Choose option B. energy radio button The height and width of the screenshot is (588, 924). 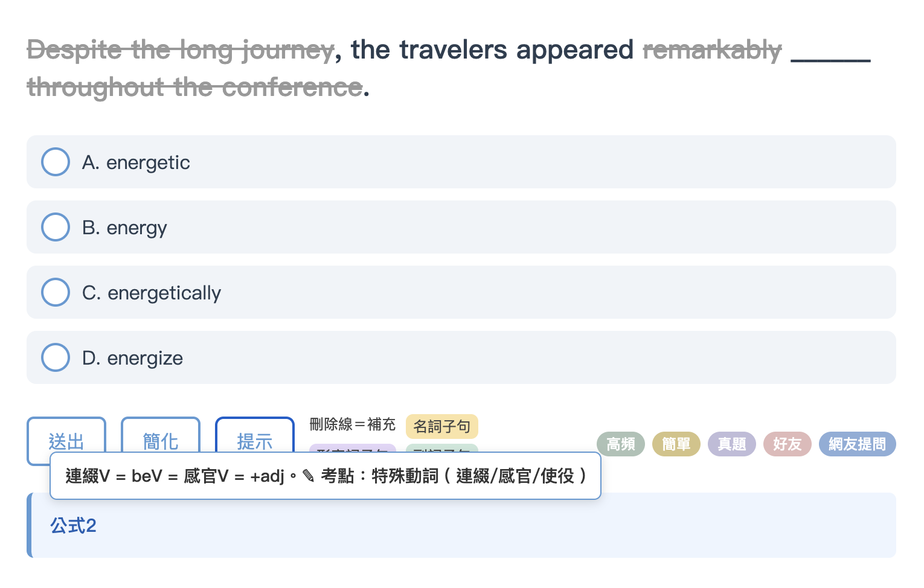coord(56,227)
